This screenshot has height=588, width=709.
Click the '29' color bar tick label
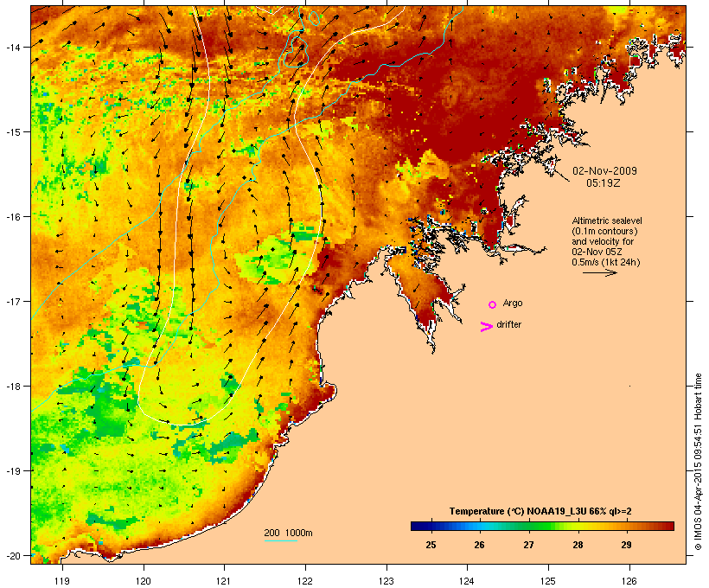coord(627,545)
